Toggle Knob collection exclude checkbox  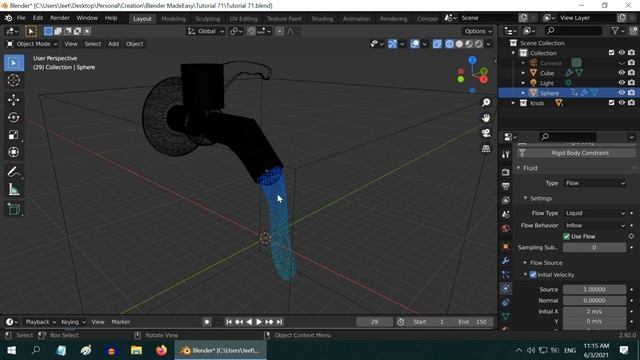click(x=611, y=103)
